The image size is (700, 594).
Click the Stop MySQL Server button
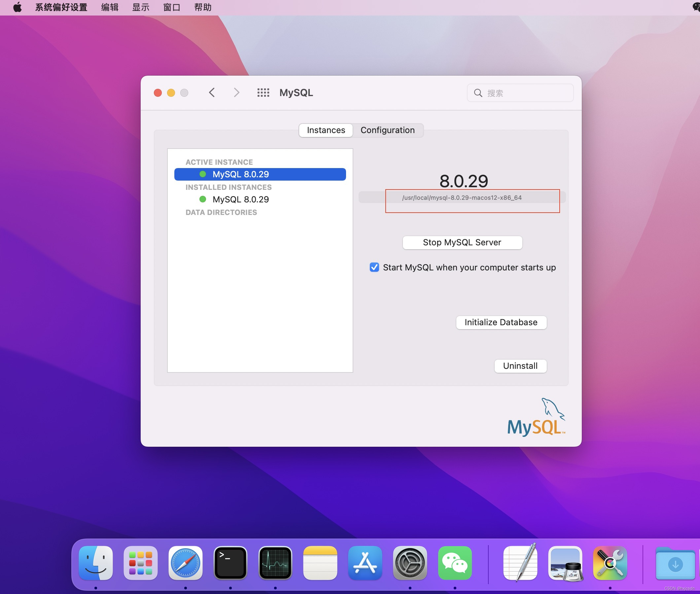tap(462, 242)
